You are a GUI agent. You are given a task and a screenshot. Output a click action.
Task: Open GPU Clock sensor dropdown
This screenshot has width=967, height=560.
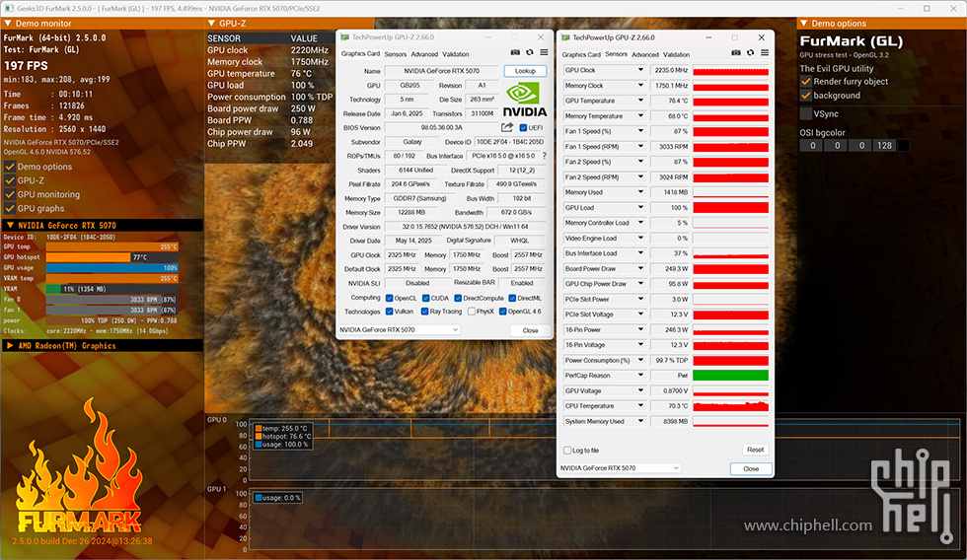coord(640,70)
